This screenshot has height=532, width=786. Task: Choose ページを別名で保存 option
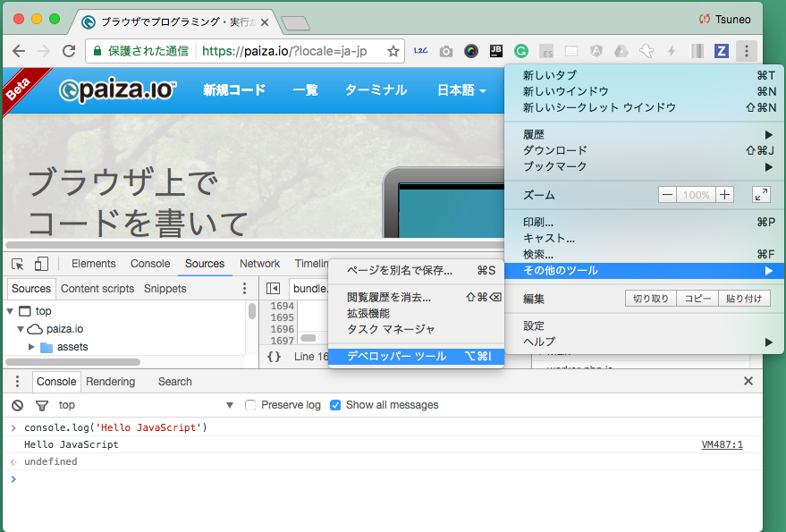416,271
